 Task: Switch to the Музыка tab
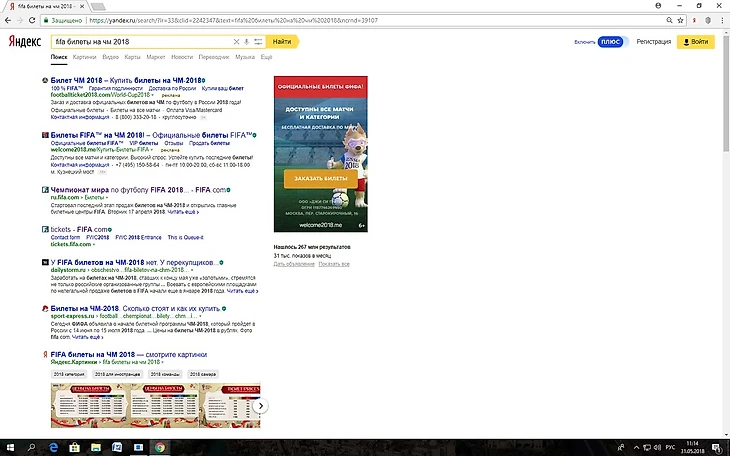point(245,57)
